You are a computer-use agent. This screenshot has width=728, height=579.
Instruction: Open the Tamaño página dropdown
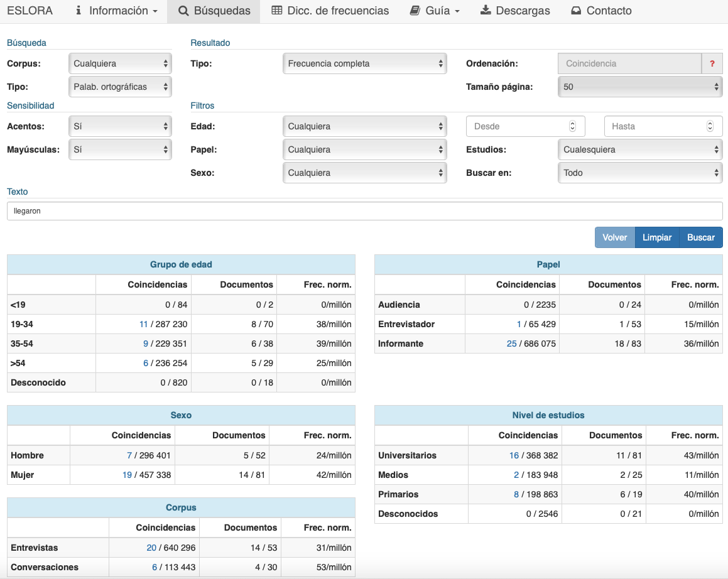pyautogui.click(x=639, y=87)
